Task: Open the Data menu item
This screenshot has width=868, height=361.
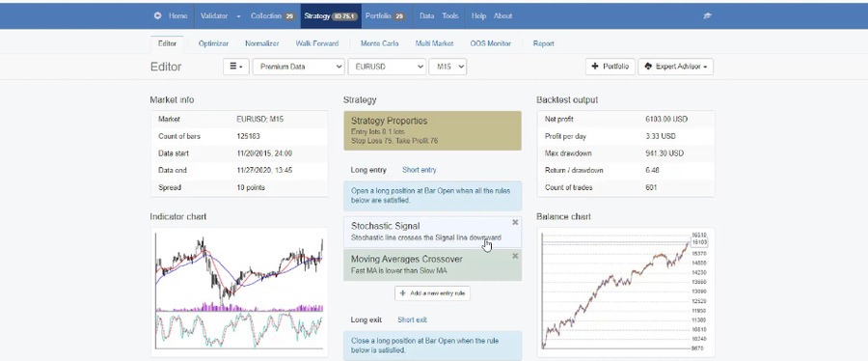Action: pos(427,16)
